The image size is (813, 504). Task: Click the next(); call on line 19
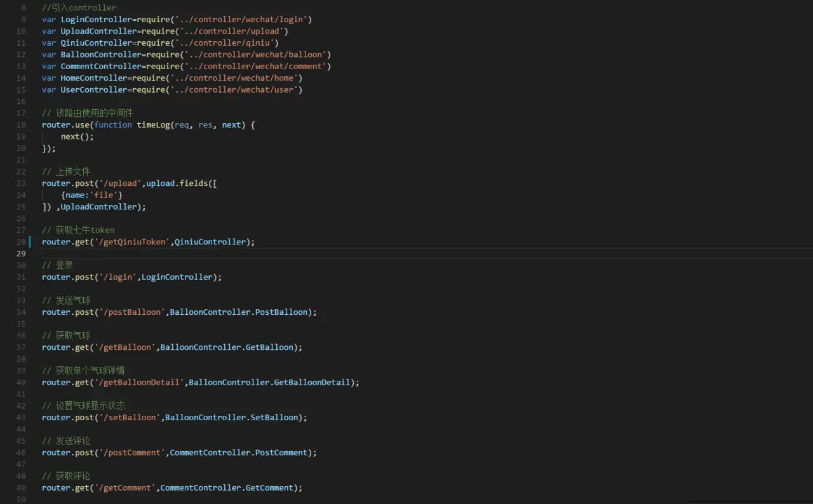(77, 136)
